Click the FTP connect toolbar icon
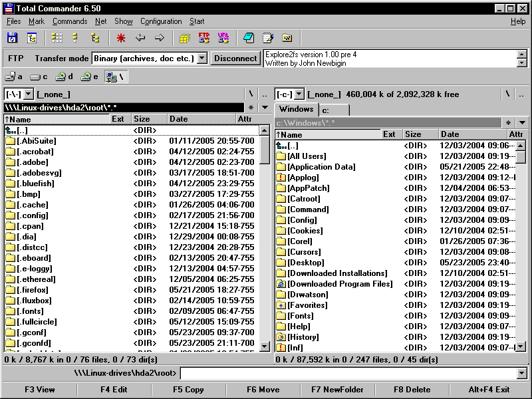This screenshot has height=399, width=532. (x=203, y=38)
